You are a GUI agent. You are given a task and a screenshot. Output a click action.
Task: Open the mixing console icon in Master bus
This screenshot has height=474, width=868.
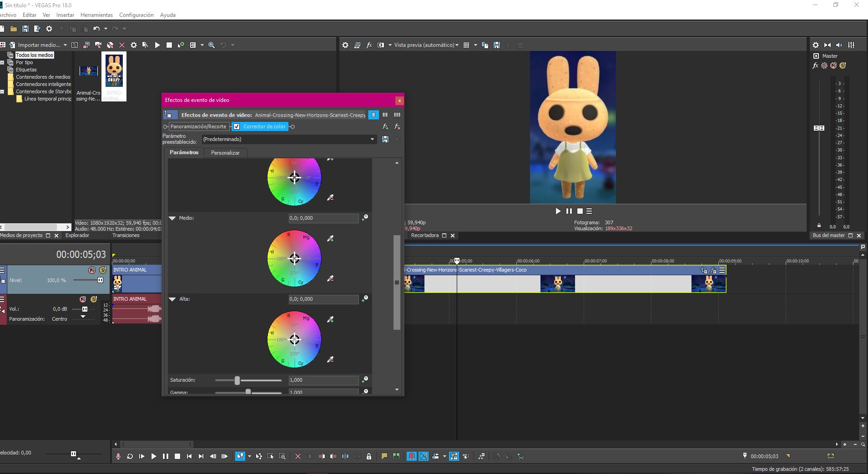tap(851, 45)
